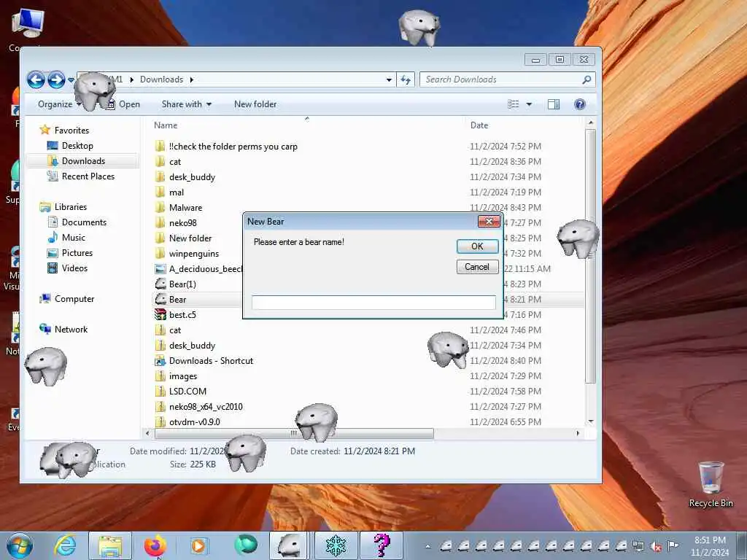Click the Recycle Bin desktop icon

[711, 484]
